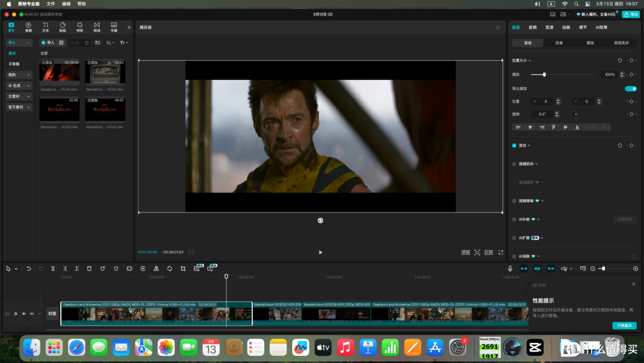Click the 导入 import button with plus icon
Viewport: 644px width, 363px height.
coord(48,43)
